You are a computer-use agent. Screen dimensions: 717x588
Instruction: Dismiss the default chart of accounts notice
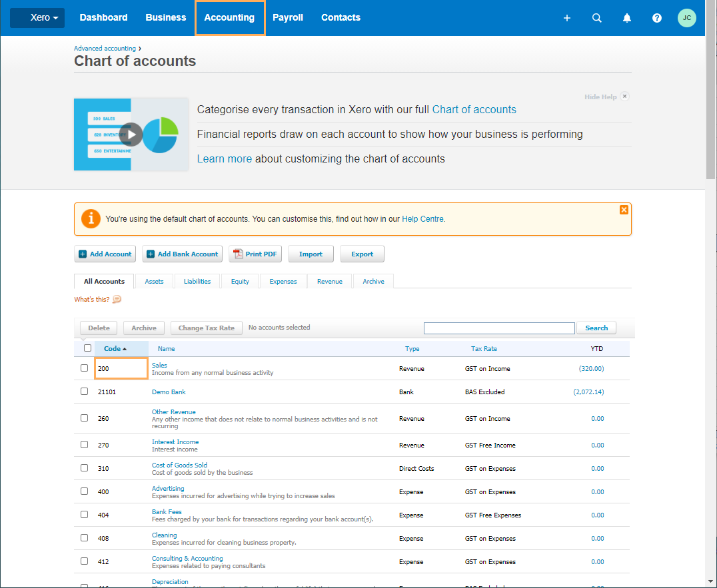[624, 210]
